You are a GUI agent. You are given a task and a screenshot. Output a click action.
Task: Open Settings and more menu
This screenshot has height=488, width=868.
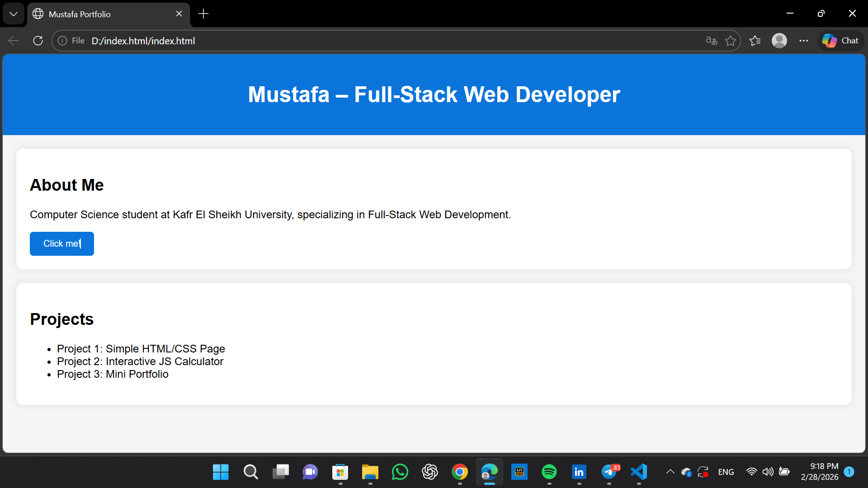(x=803, y=41)
